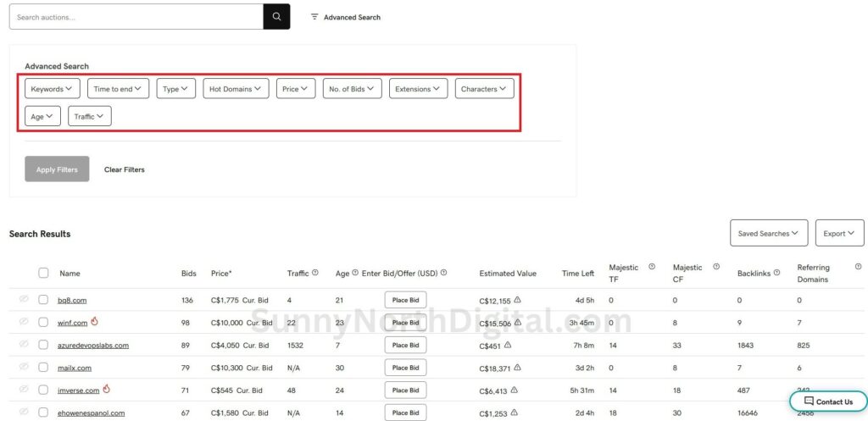The width and height of the screenshot is (868, 421).
Task: Click Clear Filters link
Action: click(124, 169)
